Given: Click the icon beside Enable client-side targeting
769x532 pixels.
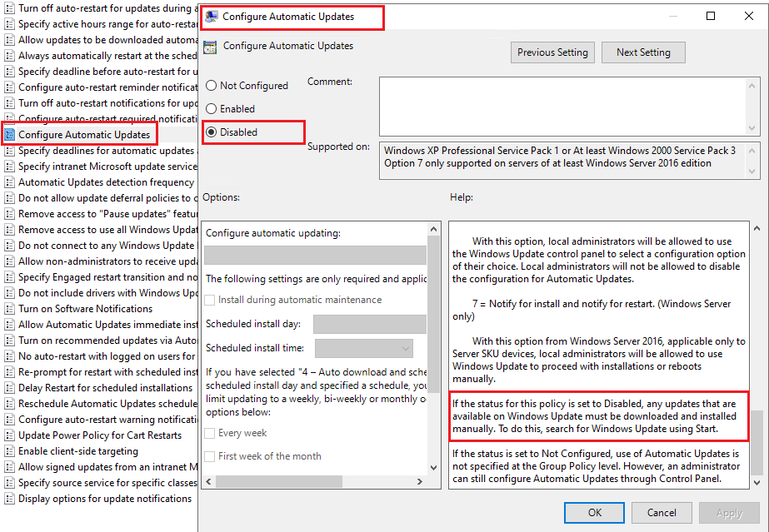Looking at the screenshot, I should 9,451.
